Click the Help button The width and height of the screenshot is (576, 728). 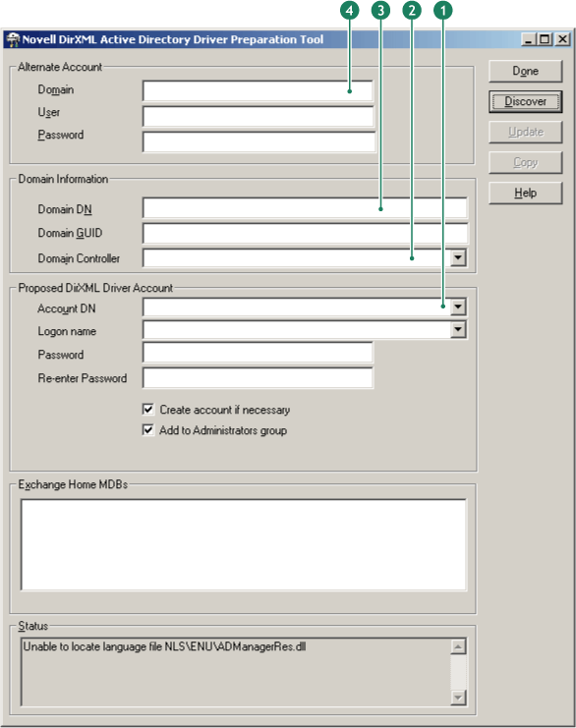tap(525, 193)
